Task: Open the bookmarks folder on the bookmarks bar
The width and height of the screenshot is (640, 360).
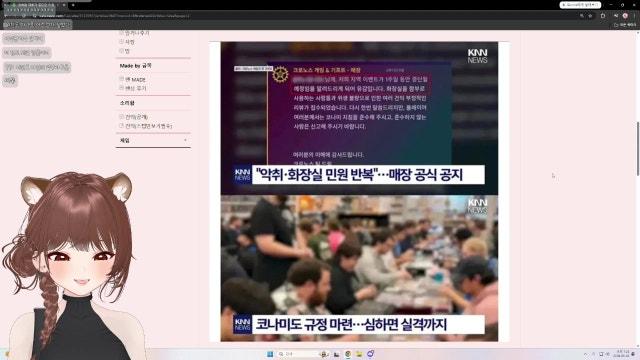Action: tap(625, 24)
